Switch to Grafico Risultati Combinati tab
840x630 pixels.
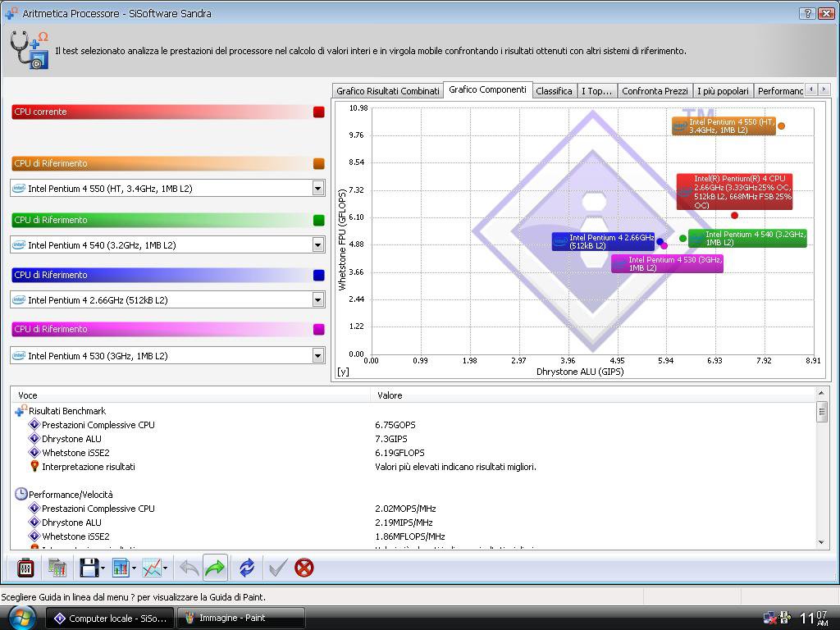387,91
